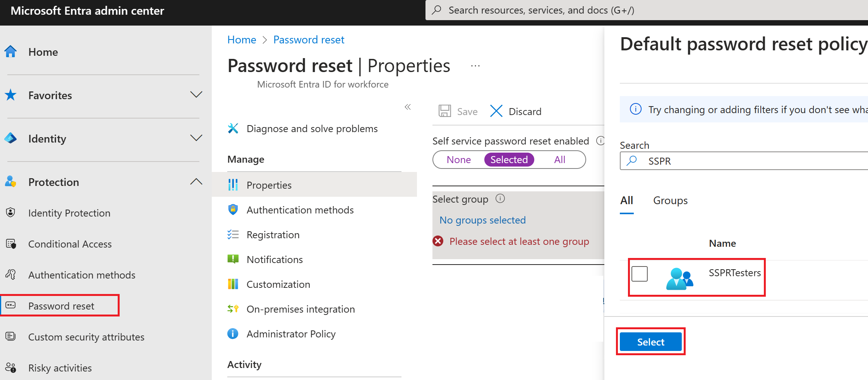Click the Discard button label
Viewport: 868px width, 380px height.
coord(525,112)
